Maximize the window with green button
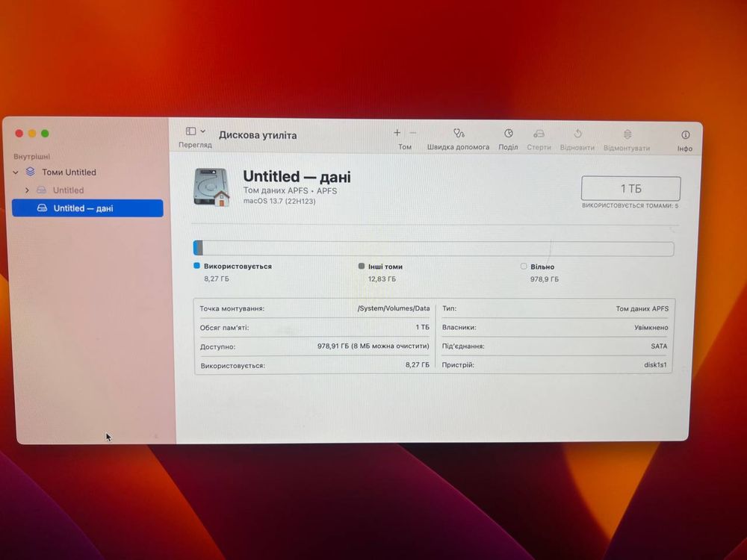Screen dimensions: 747x560 click(45, 134)
